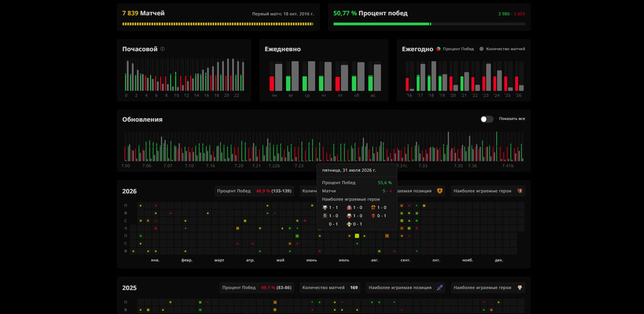
Task: Click the 50,77 % Процент побед heading
Action: (x=370, y=13)
